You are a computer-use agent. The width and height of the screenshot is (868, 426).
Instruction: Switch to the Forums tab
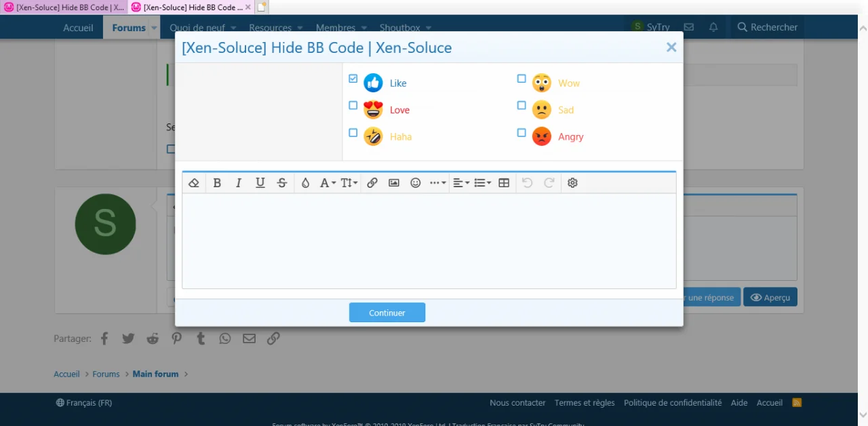[128, 27]
